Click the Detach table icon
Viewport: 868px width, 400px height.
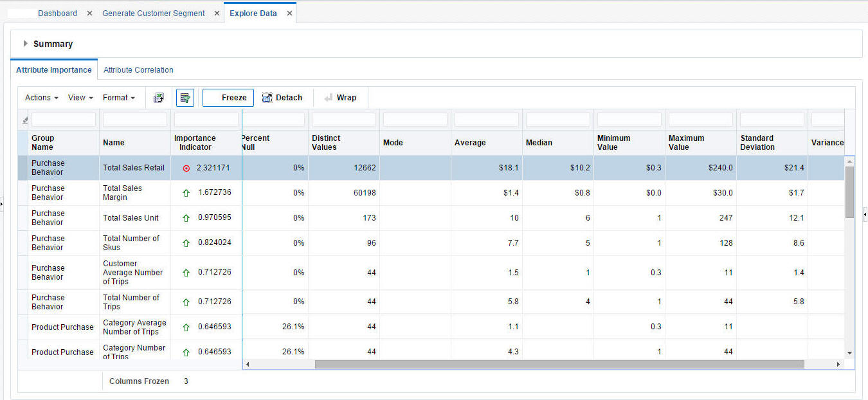267,98
